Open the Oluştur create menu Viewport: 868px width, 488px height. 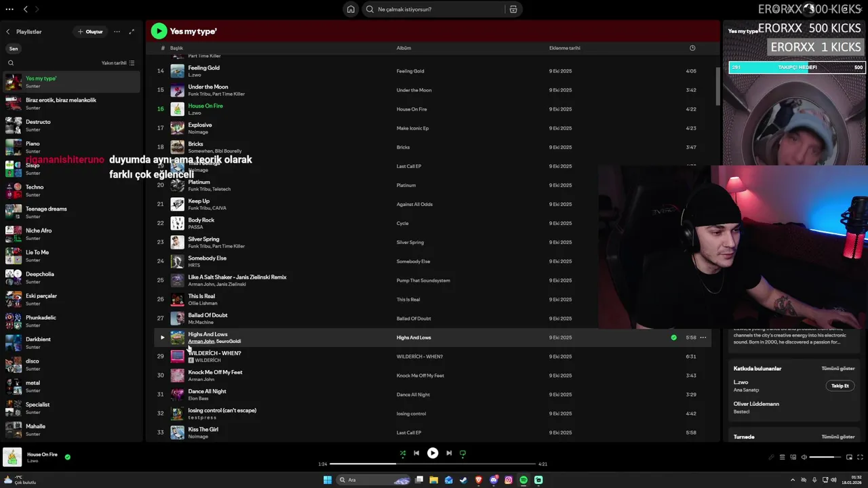coord(90,32)
